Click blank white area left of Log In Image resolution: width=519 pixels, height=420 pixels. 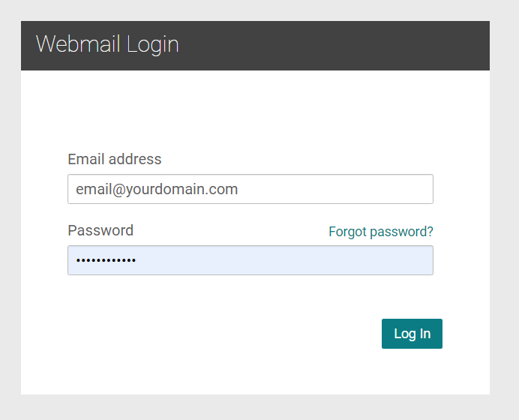point(215,334)
